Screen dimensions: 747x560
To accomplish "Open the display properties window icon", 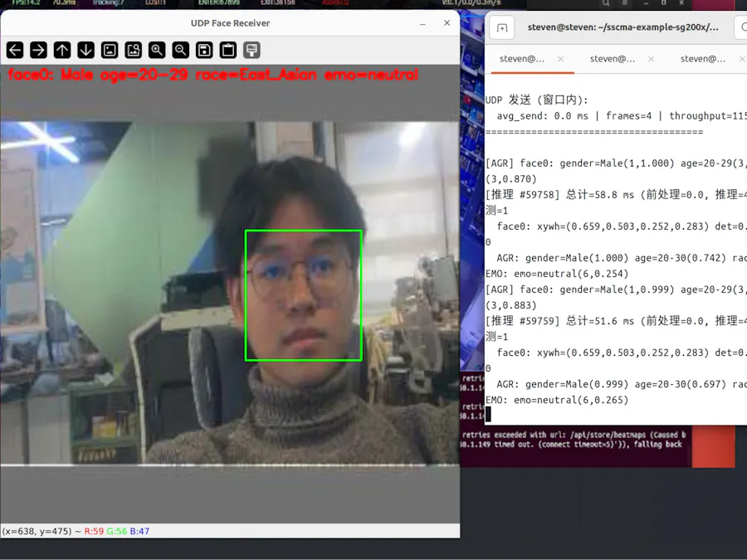I will (251, 50).
